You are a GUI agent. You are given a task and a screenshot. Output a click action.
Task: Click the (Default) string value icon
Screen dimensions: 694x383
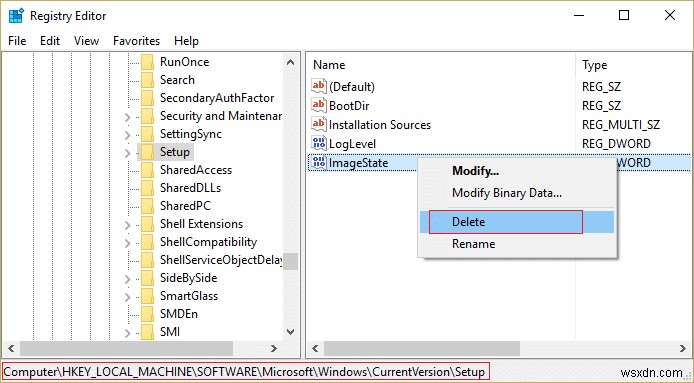point(319,86)
